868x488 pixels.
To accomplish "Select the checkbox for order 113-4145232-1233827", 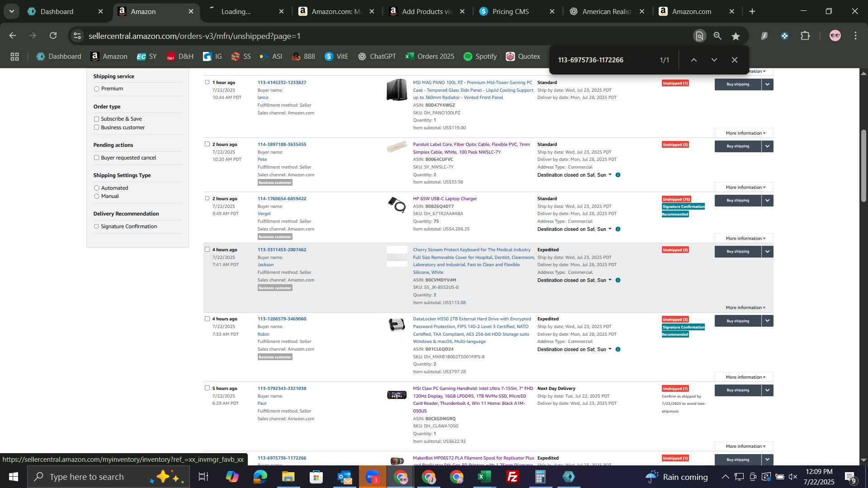I will (x=207, y=82).
